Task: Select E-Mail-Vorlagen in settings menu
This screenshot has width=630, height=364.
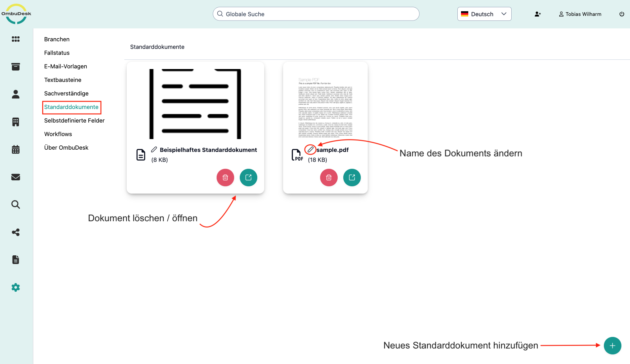Action: (65, 66)
